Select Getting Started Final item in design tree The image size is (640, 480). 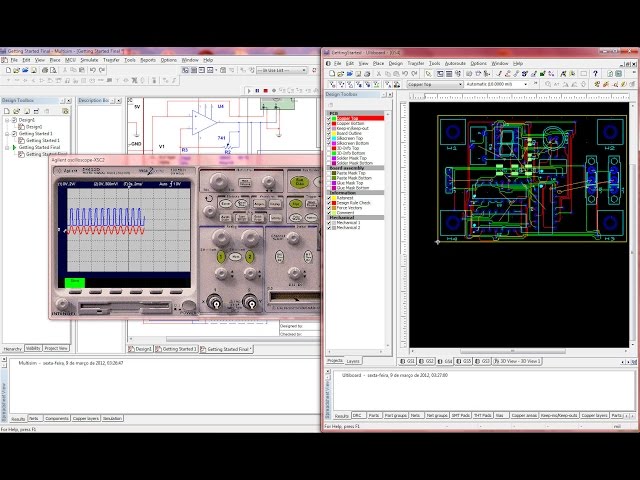pyautogui.click(x=39, y=147)
